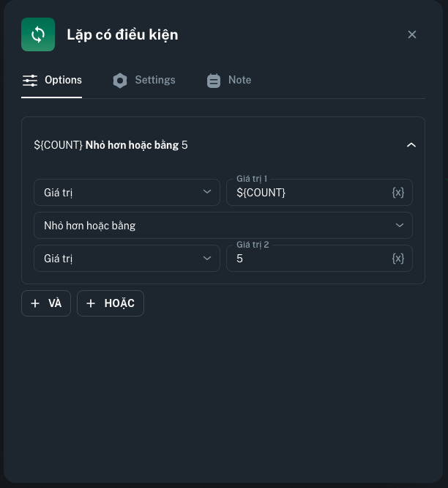Click the dialog title Lặp có điều kiện
The height and width of the screenshot is (488, 448).
tap(122, 35)
